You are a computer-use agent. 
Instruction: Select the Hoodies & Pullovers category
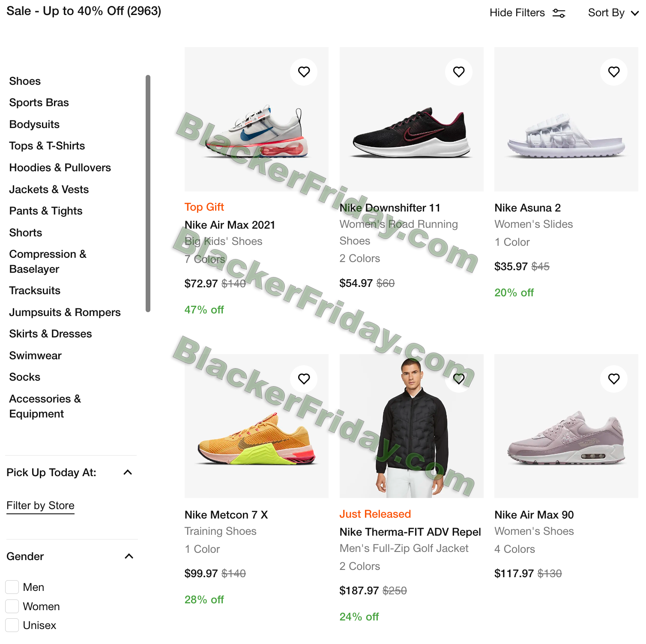(60, 168)
